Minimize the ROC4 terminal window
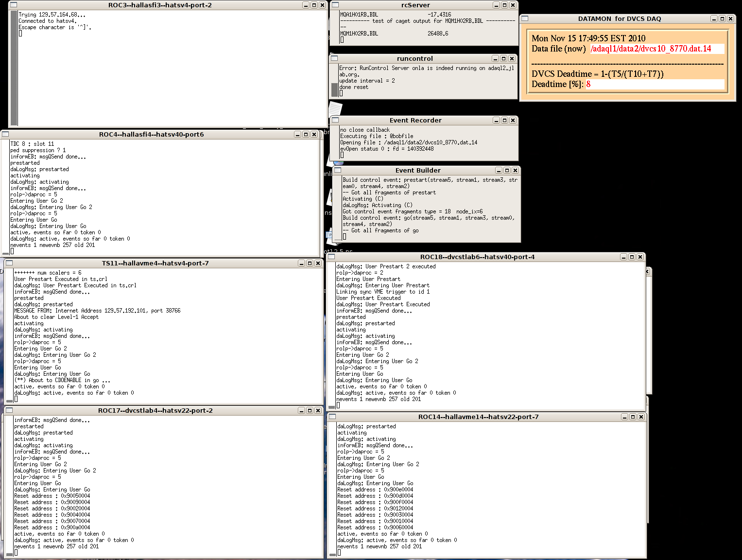Viewport: 742px width, 560px height. coord(297,134)
